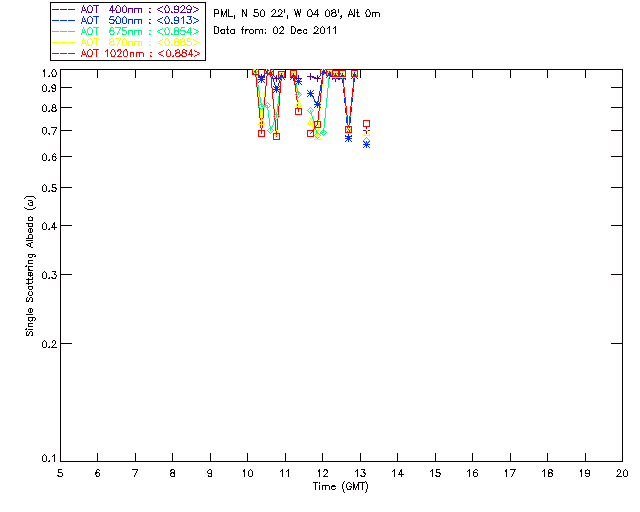Select x-axis tick label 10
640x512 pixels.
(x=247, y=472)
